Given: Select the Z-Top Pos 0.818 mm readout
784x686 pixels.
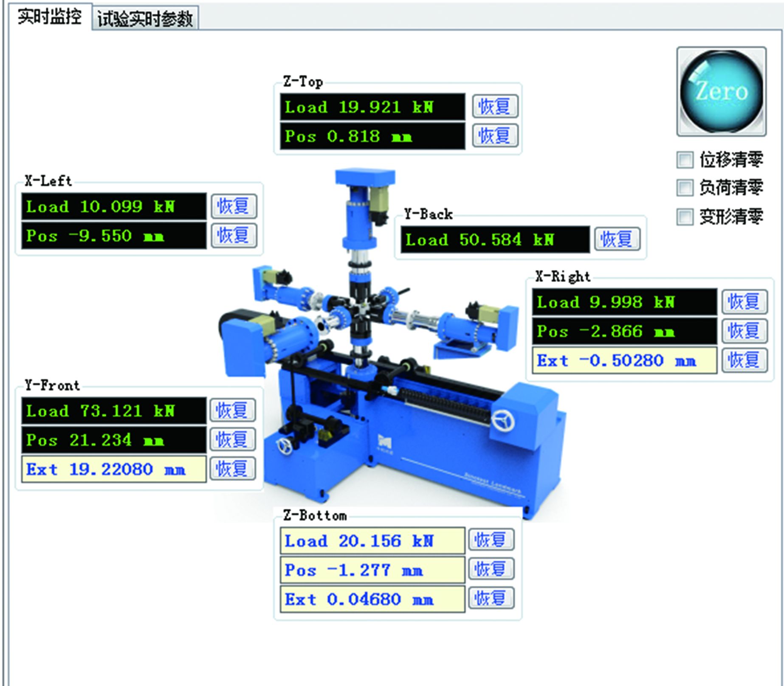Looking at the screenshot, I should (x=372, y=136).
